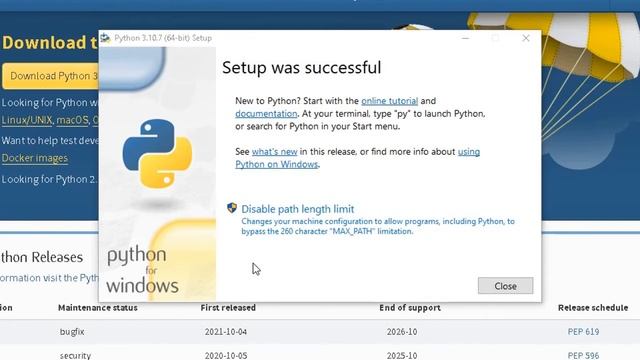The height and width of the screenshot is (360, 640).
Task: Open the documentation link in the installer
Action: (x=266, y=113)
